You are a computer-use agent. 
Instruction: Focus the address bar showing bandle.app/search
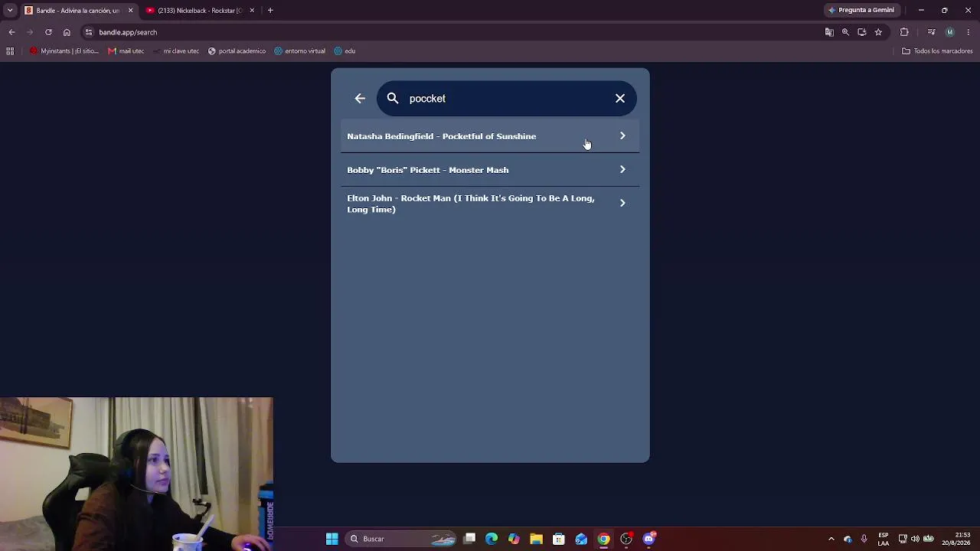coord(459,32)
